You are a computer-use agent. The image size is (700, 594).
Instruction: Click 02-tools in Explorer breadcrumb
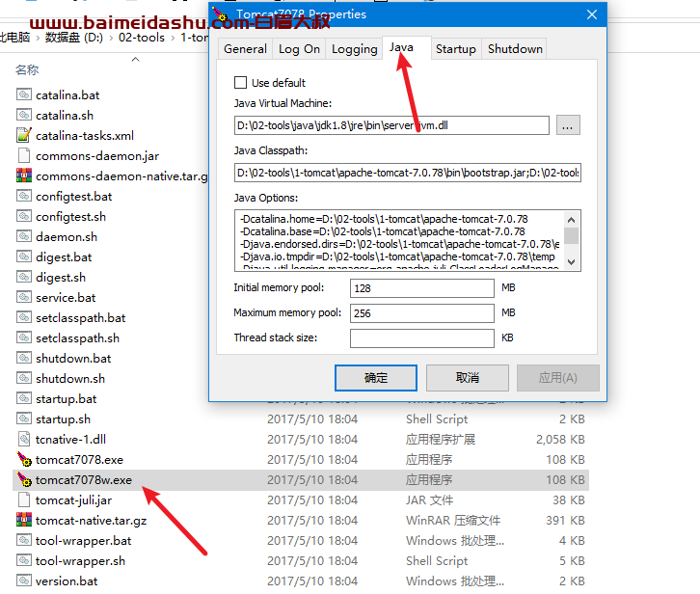coord(142,38)
